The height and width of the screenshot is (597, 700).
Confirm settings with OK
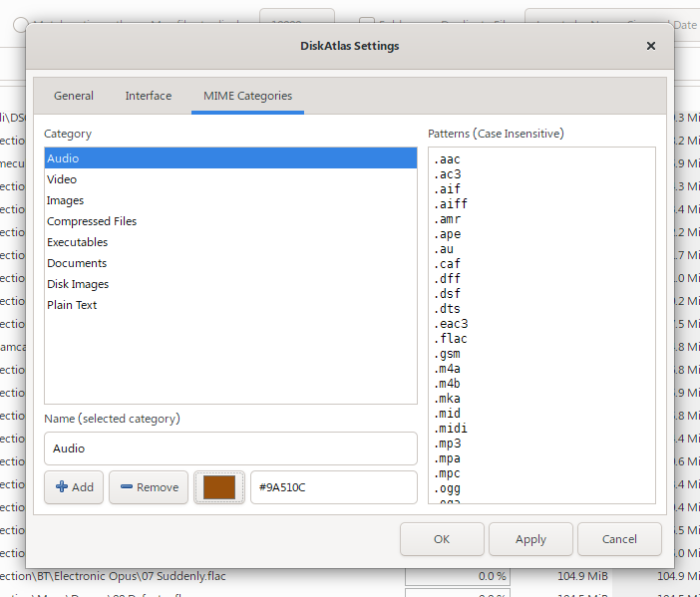[442, 539]
